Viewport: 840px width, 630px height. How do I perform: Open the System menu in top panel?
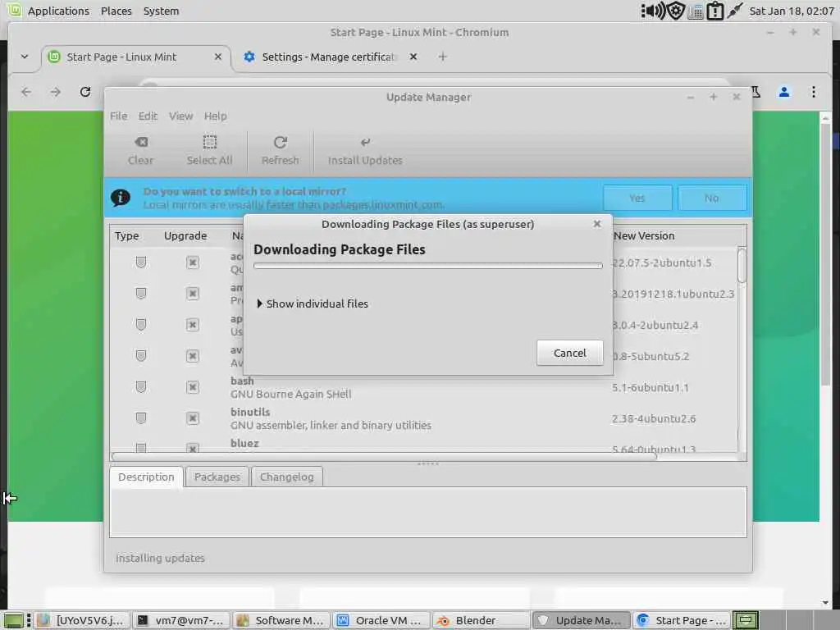[161, 11]
